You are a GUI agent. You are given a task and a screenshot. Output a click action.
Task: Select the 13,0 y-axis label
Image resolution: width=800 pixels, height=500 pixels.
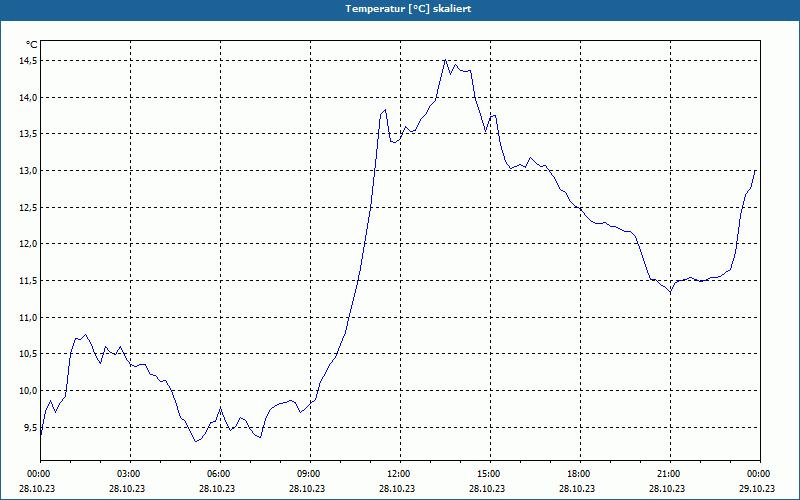(29, 171)
